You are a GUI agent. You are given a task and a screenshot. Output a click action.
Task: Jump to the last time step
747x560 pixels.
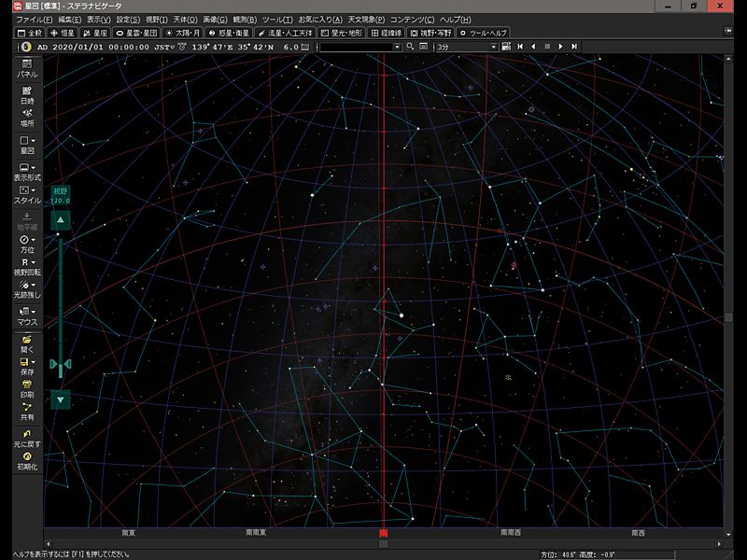coord(574,46)
